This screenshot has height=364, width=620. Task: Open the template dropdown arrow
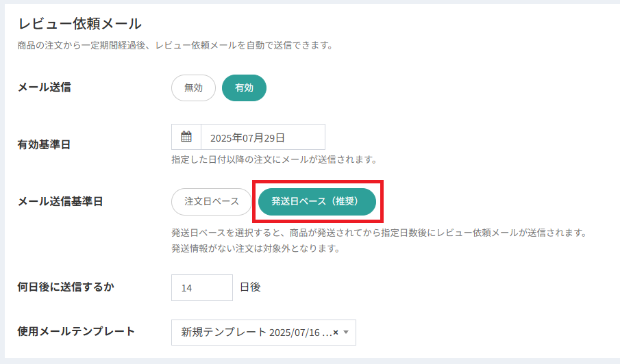pyautogui.click(x=346, y=333)
